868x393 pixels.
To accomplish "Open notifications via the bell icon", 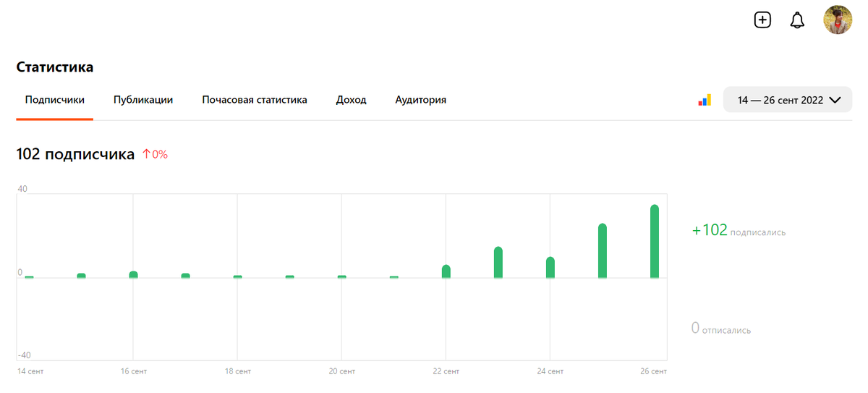I will [x=797, y=20].
